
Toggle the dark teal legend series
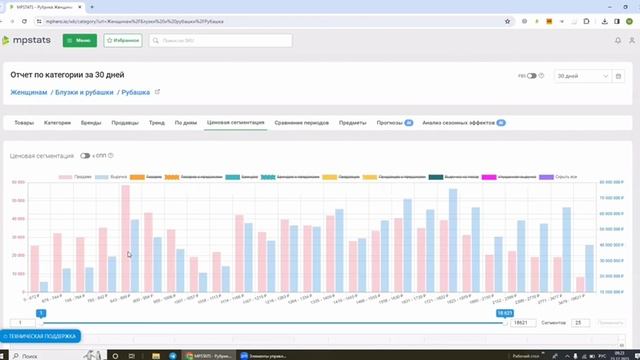pyautogui.click(x=453, y=177)
